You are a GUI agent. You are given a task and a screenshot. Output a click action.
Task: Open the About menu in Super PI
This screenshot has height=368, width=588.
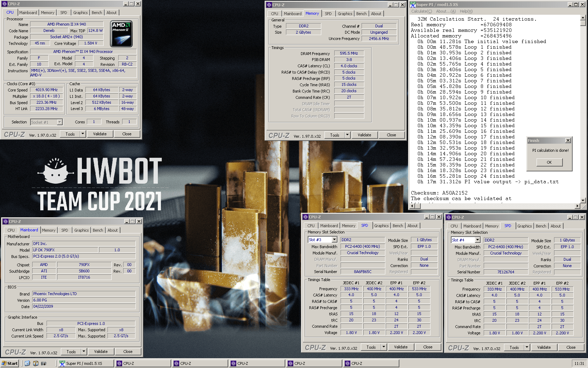coord(446,11)
